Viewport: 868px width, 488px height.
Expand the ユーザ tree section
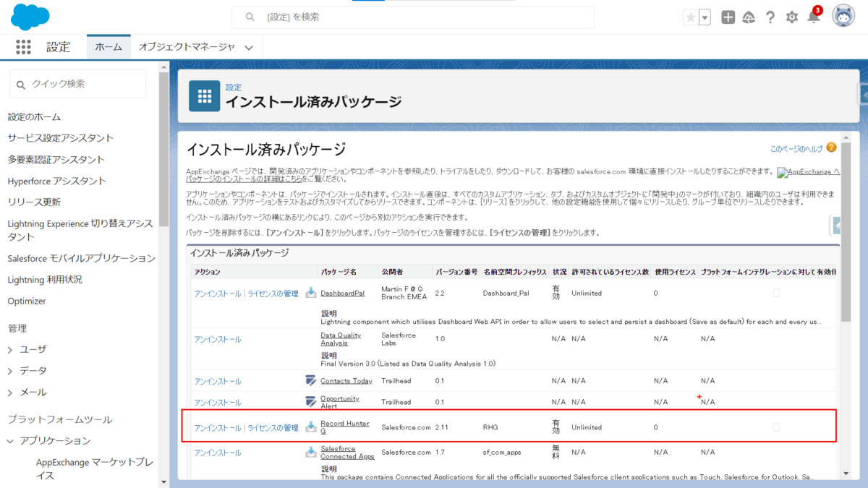tap(10, 349)
